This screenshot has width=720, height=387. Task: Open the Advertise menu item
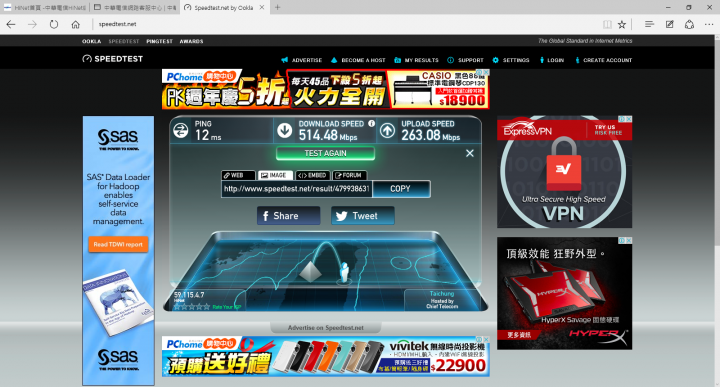point(302,60)
